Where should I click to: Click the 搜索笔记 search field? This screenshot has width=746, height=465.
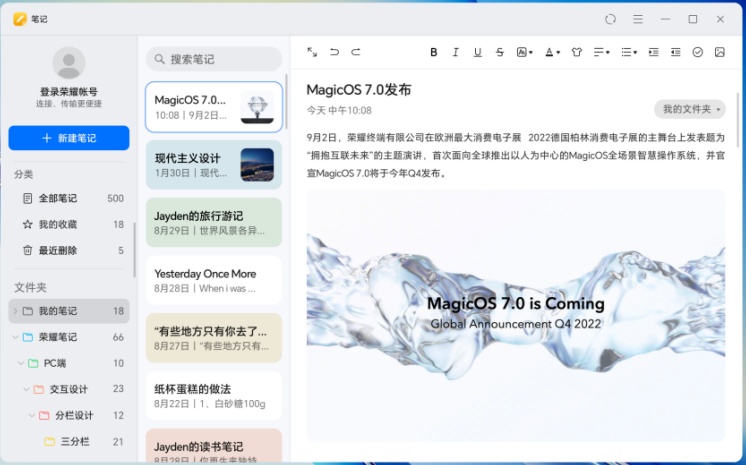214,59
